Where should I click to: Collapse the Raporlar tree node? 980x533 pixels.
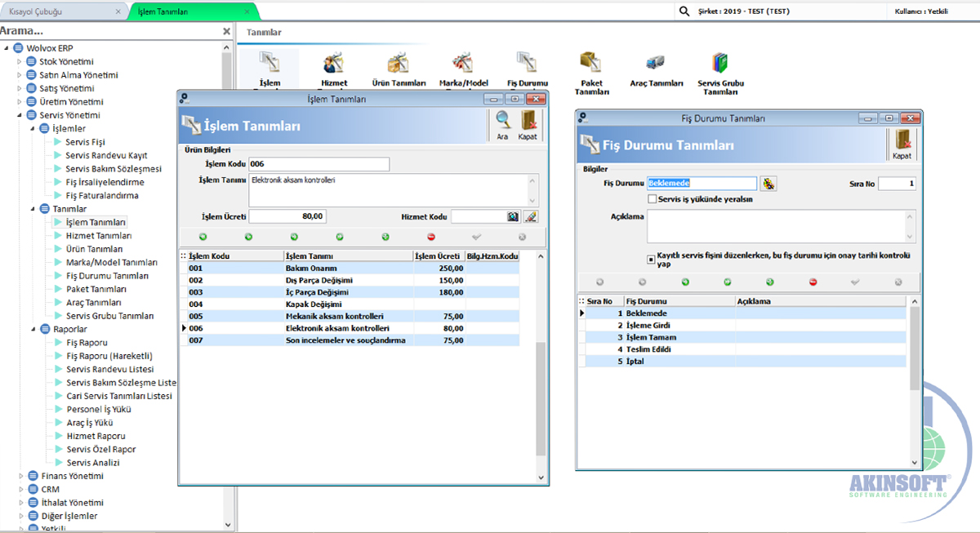[x=33, y=330]
